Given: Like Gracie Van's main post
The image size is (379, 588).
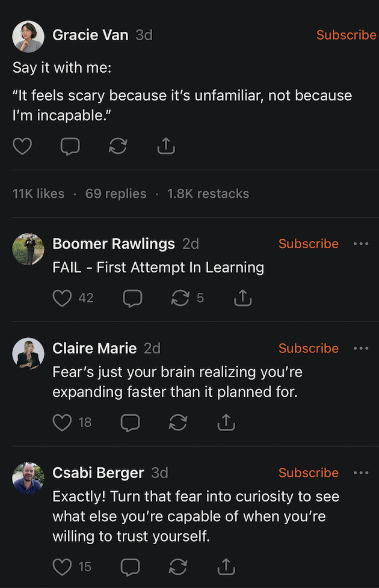Looking at the screenshot, I should (x=22, y=146).
